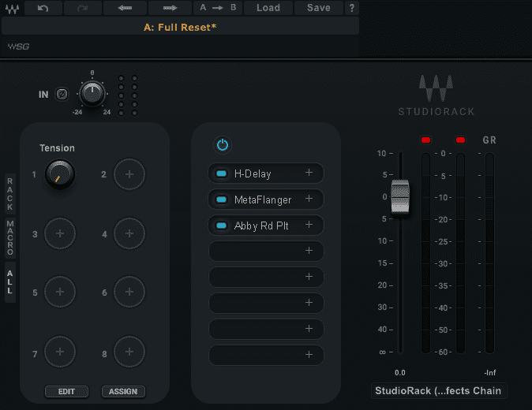Switch to the MACRO view tab
This screenshot has height=410, width=532.
[10, 237]
